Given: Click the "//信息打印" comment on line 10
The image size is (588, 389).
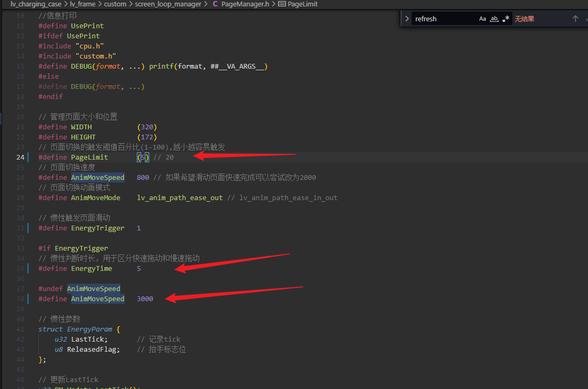Looking at the screenshot, I should click(x=58, y=16).
